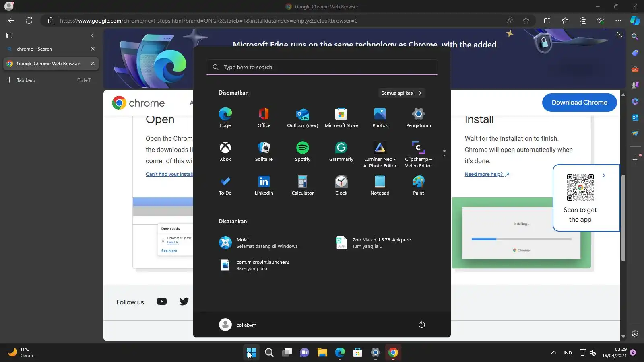Open Microsoft Store pinned app

341,117
